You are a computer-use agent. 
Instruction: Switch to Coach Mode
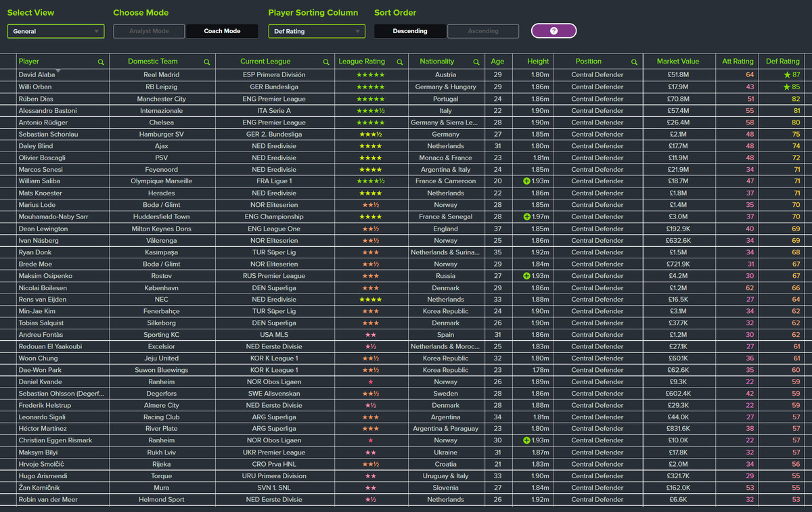[222, 31]
